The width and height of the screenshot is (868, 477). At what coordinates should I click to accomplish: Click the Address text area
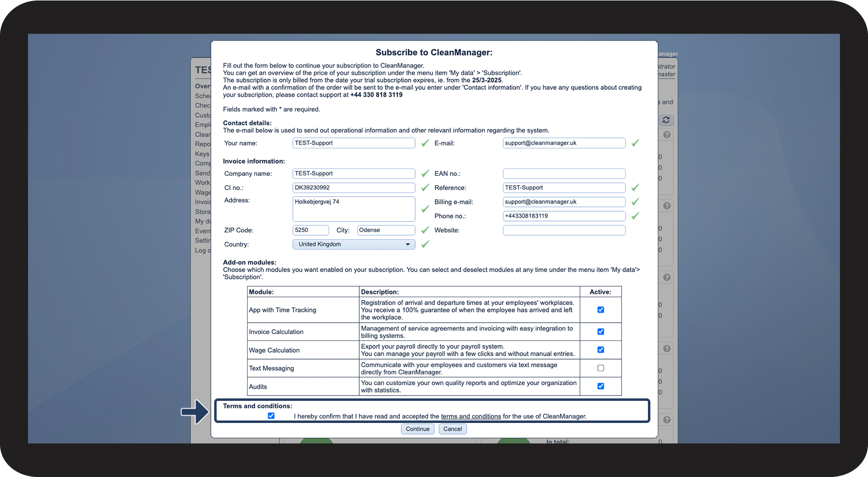pos(354,209)
